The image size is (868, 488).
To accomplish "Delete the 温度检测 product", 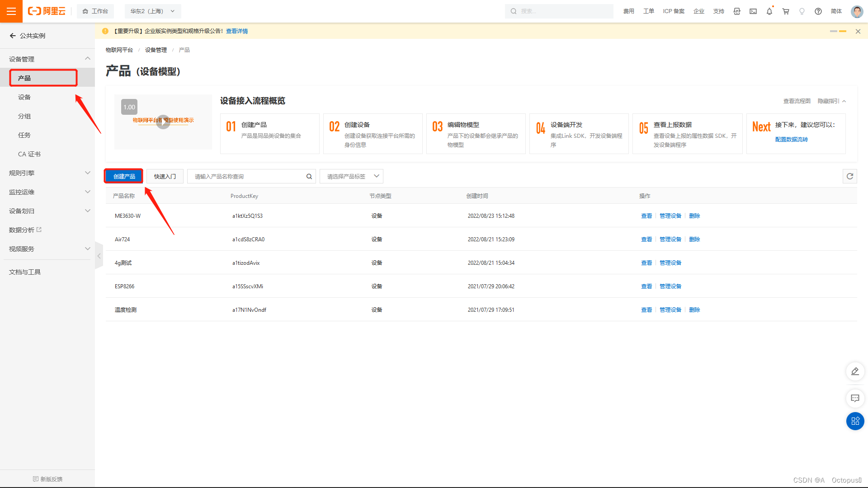I will (694, 310).
